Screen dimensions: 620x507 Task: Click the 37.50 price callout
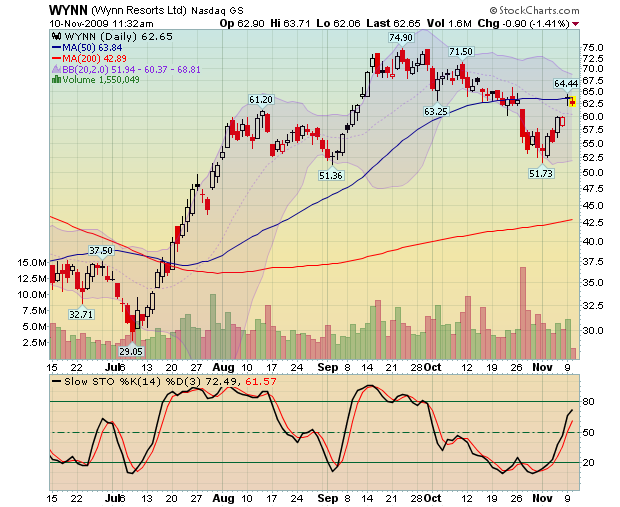[100, 251]
